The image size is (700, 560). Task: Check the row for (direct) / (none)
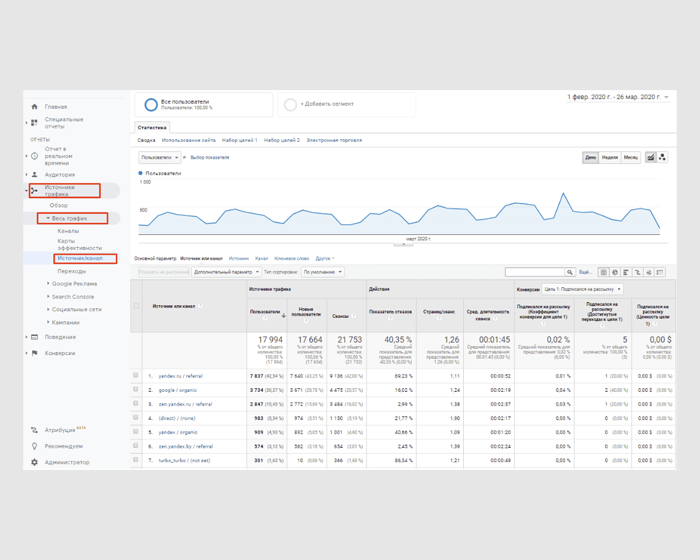click(x=136, y=418)
